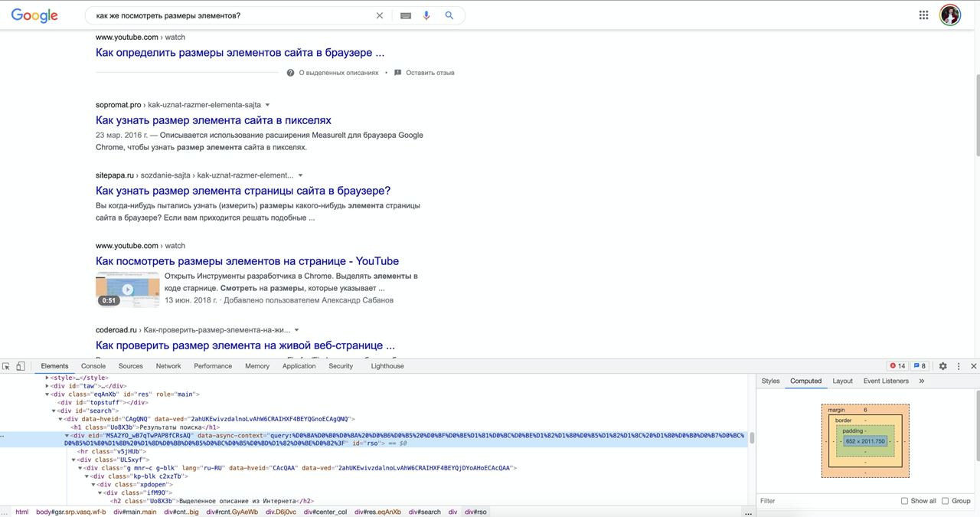Screen dimensions: 980x517
Task: Open 'Как проверить размер элемента на живой веб-странице' link
Action: (245, 345)
